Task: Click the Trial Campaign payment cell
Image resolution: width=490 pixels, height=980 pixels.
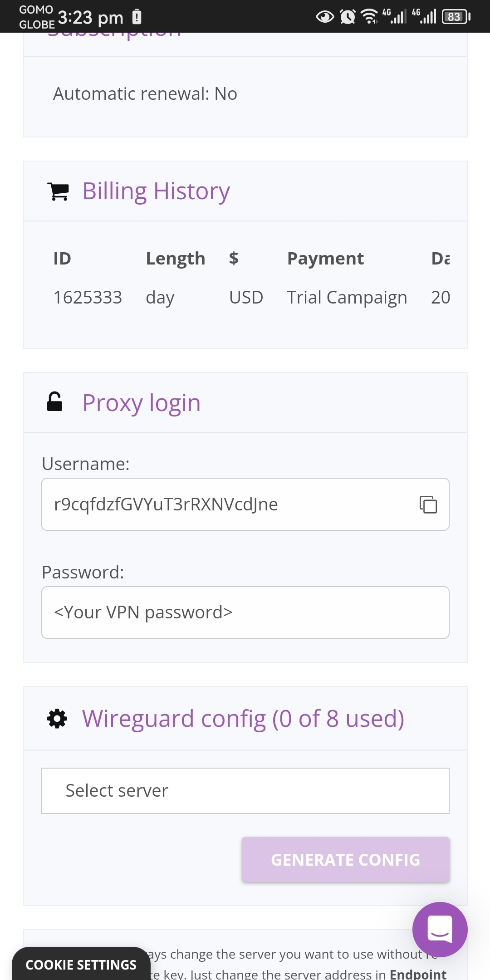Action: coord(347,298)
